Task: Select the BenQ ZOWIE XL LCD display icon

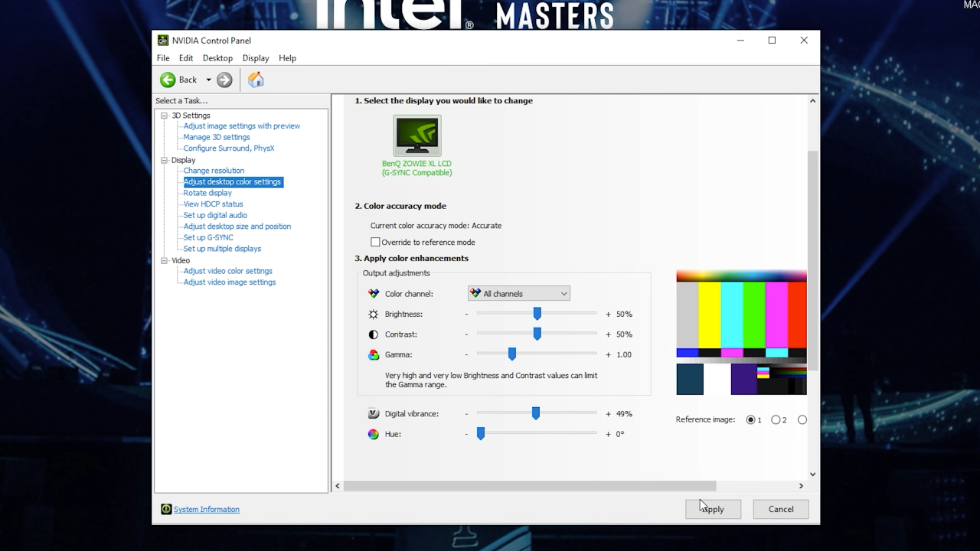Action: [x=417, y=135]
